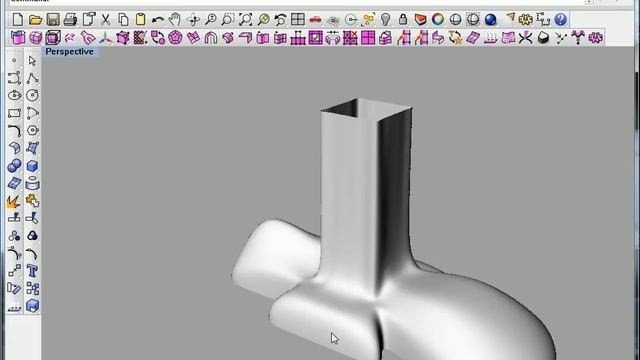
Task: Open the color wheel Object properties
Action: click(x=438, y=19)
